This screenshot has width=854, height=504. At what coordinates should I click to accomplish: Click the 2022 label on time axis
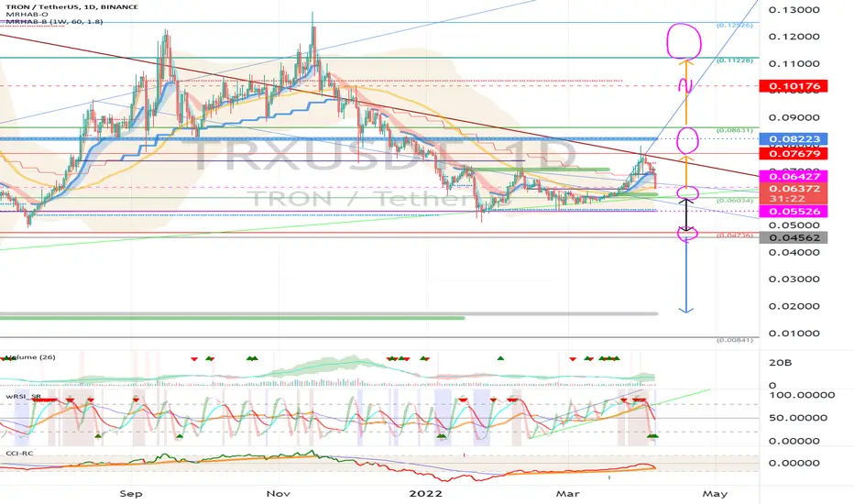coord(425,494)
